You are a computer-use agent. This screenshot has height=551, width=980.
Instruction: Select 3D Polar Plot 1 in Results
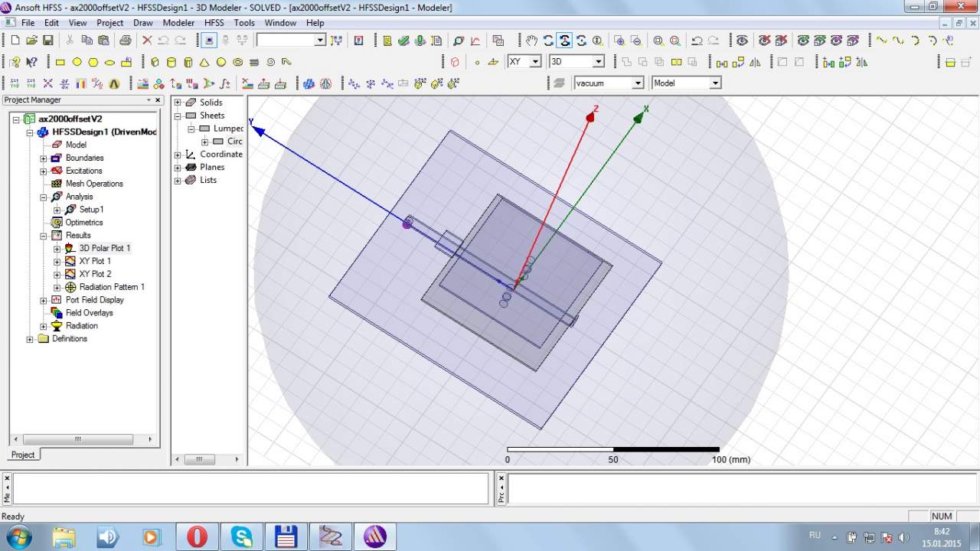coord(104,248)
